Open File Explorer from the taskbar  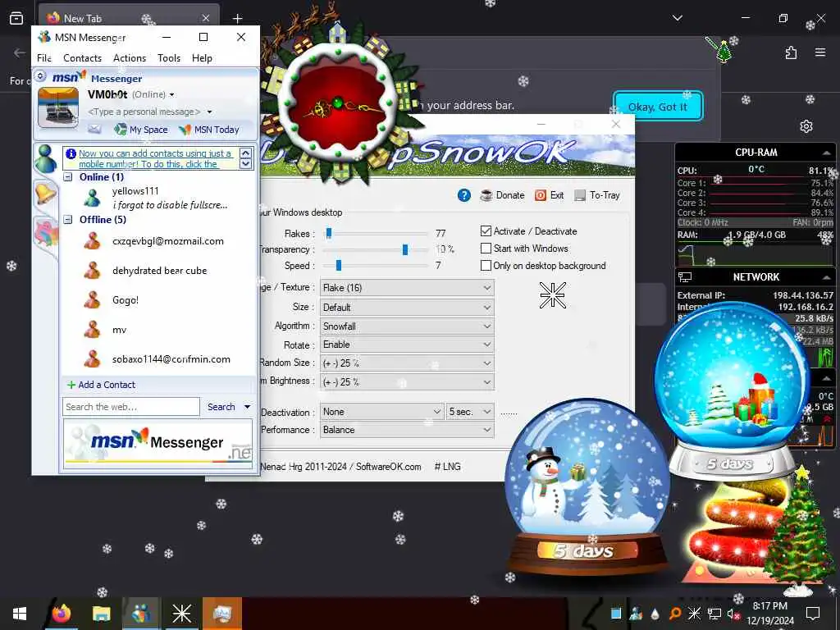pos(101,614)
